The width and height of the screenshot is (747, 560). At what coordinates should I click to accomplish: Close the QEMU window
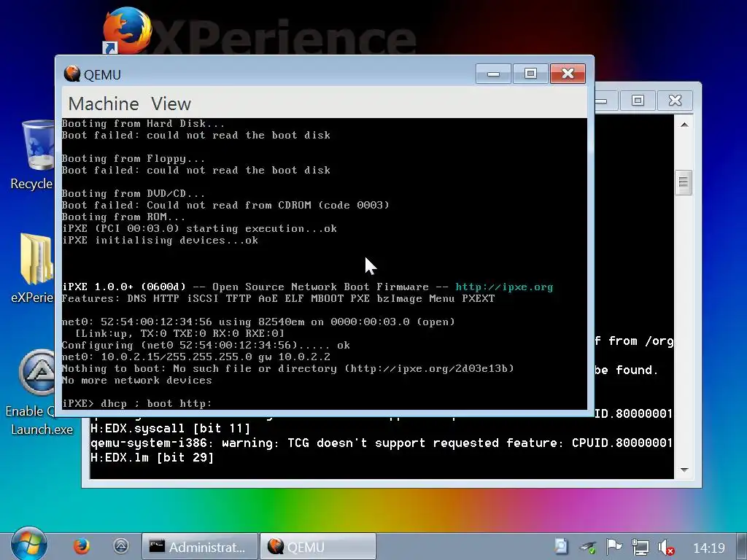tap(568, 74)
